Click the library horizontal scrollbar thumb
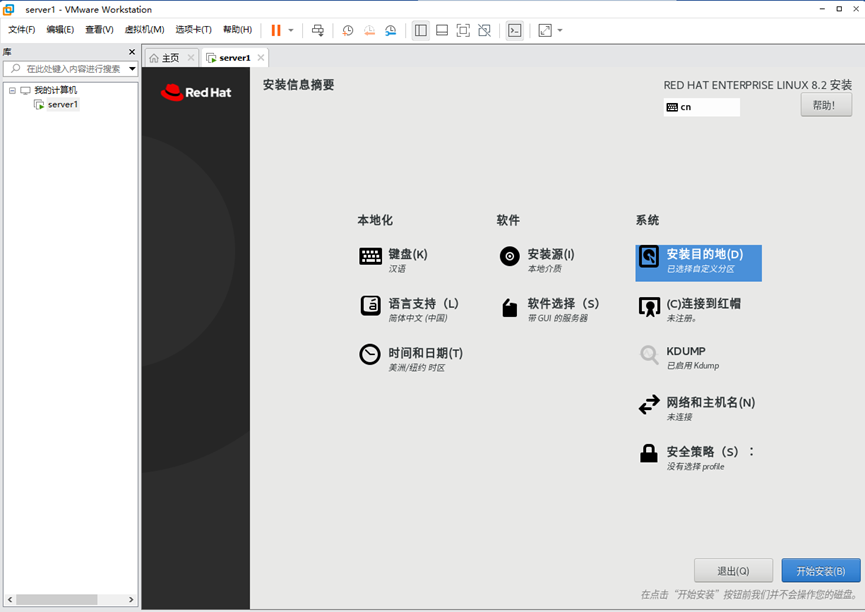 tap(56, 599)
